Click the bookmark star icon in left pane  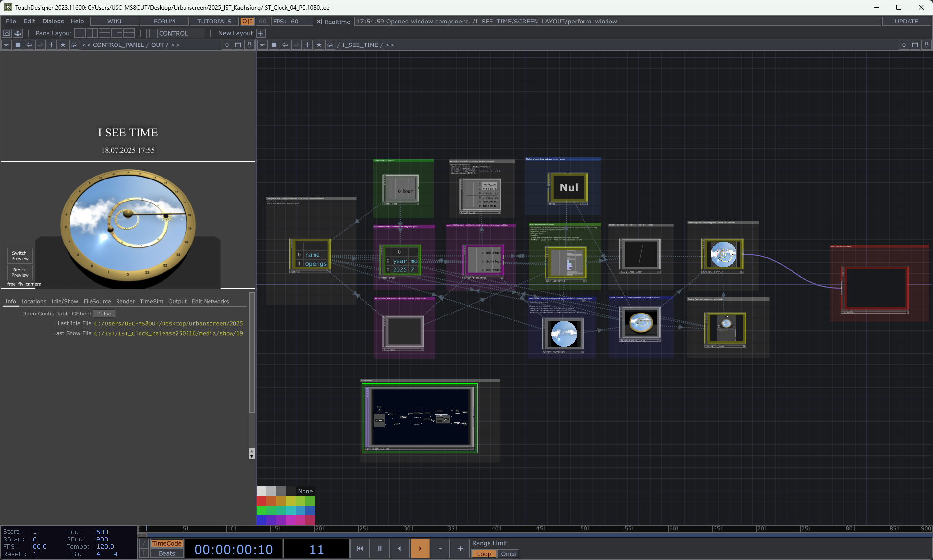[63, 45]
